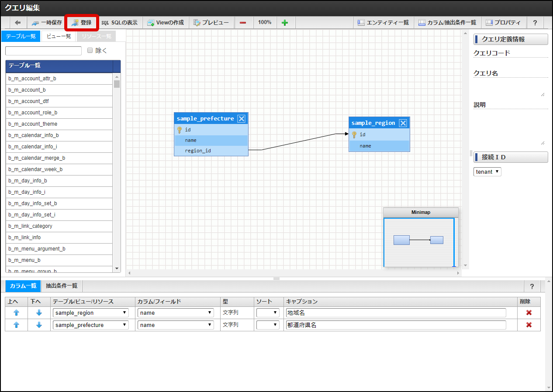Move the sample_prefecture row up
Viewport: 553px width, 392px height.
pos(16,325)
